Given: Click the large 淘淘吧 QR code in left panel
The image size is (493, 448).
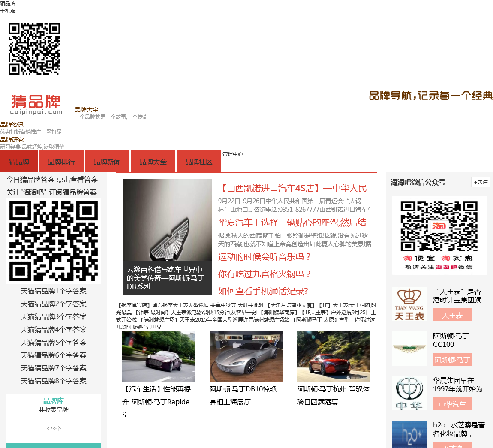Looking at the screenshot, I should coord(54,241).
